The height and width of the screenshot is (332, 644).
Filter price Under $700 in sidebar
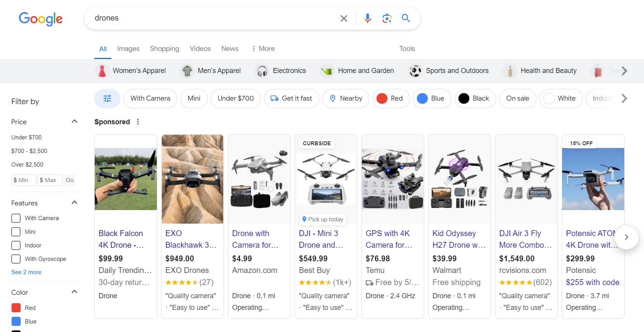pos(26,137)
